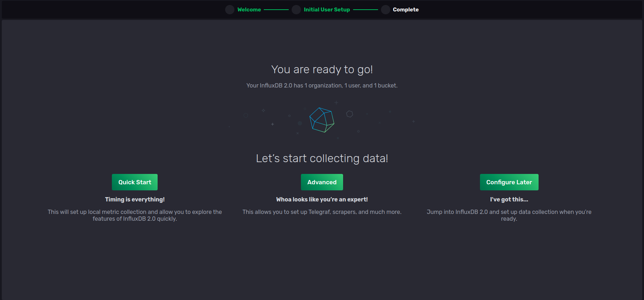Go back to the Welcome step
Image resolution: width=644 pixels, height=300 pixels.
(249, 10)
